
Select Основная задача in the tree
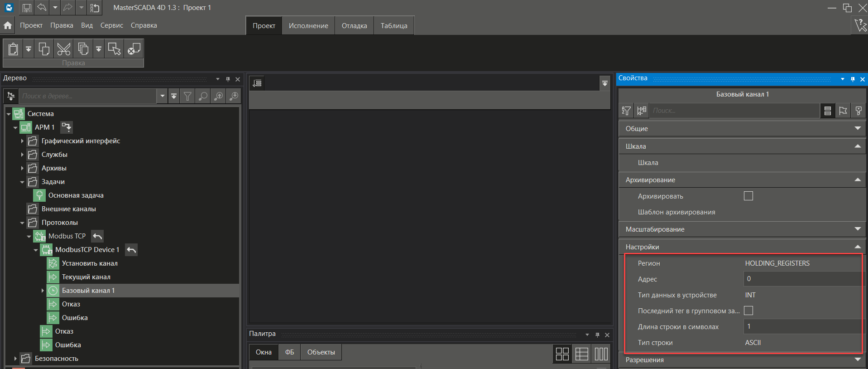pos(76,195)
